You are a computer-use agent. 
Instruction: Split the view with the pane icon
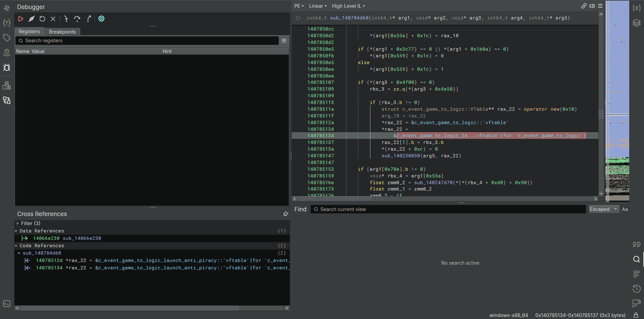click(x=592, y=6)
